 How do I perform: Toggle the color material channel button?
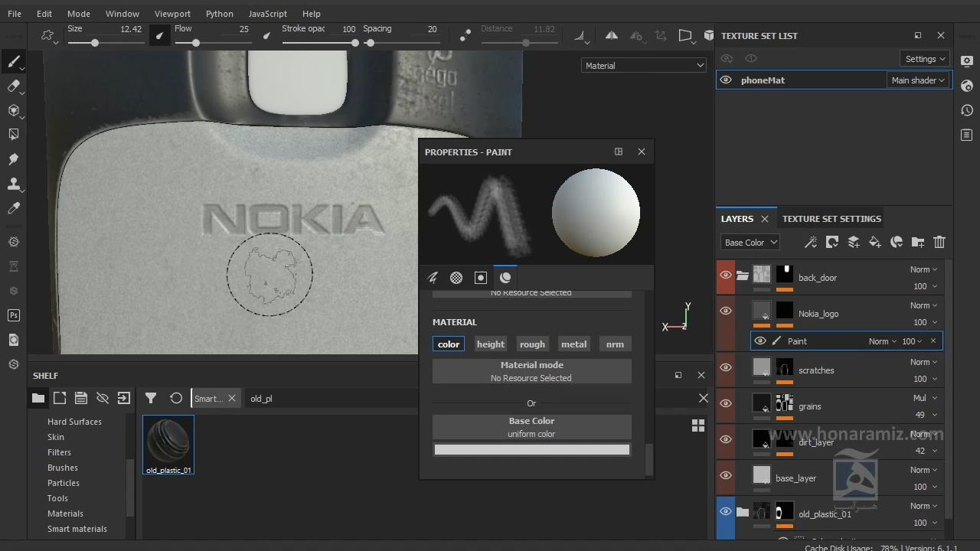[449, 344]
